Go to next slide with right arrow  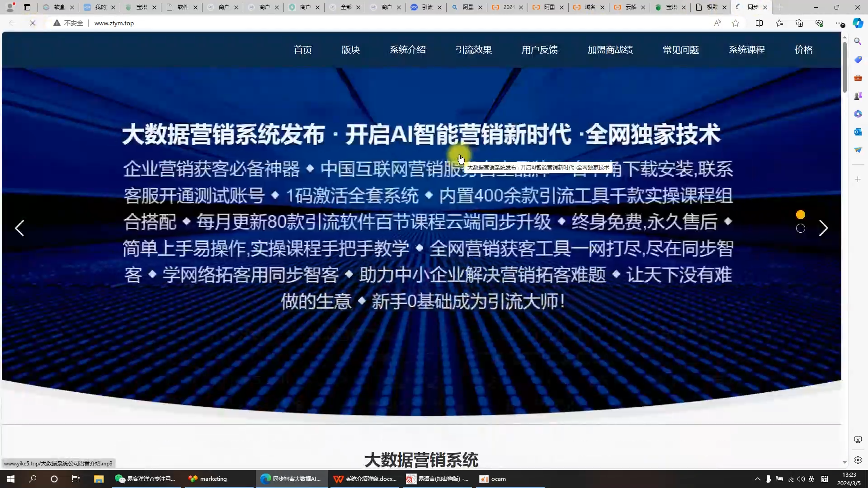coord(824,228)
